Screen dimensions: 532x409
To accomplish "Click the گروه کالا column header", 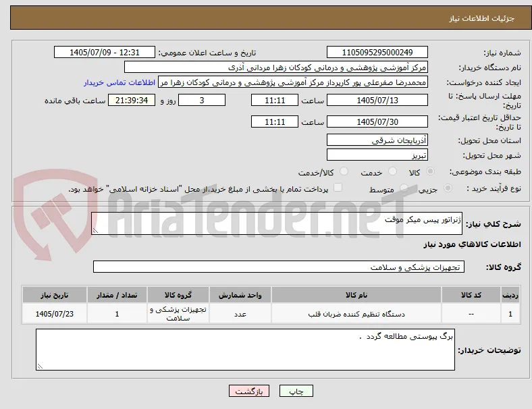I will point(178,295).
